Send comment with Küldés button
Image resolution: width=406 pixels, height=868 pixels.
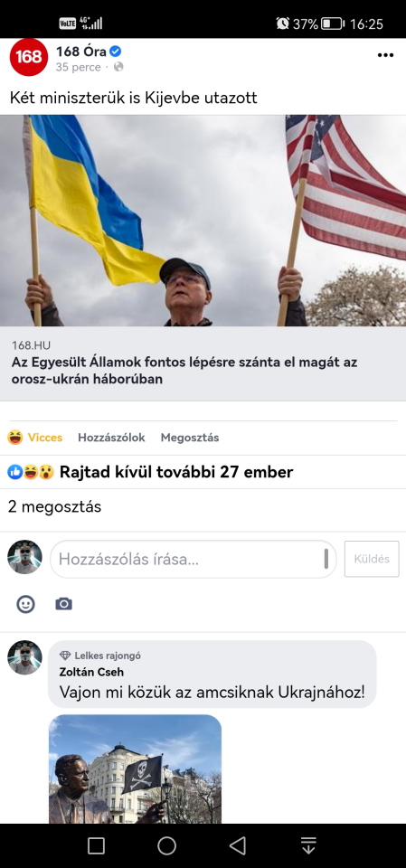click(372, 559)
